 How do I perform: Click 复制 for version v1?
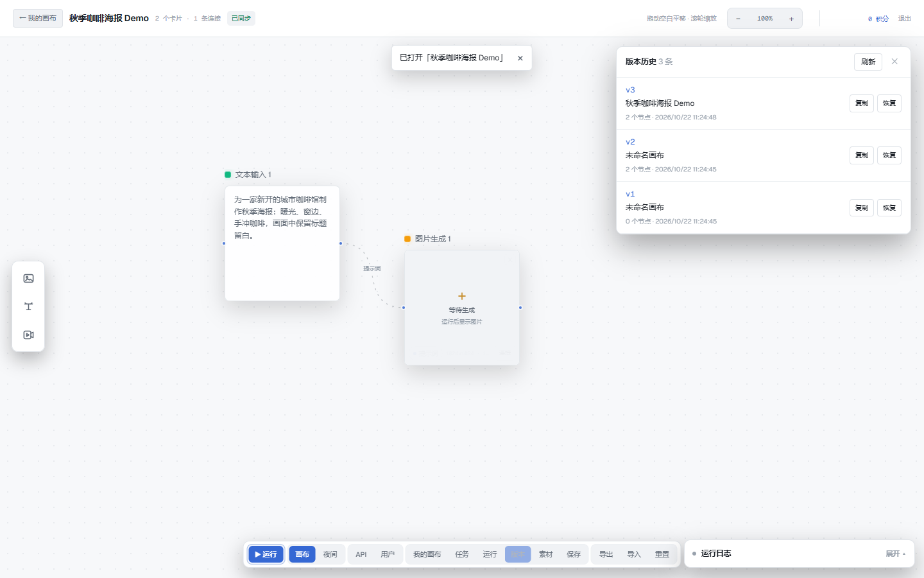point(862,207)
